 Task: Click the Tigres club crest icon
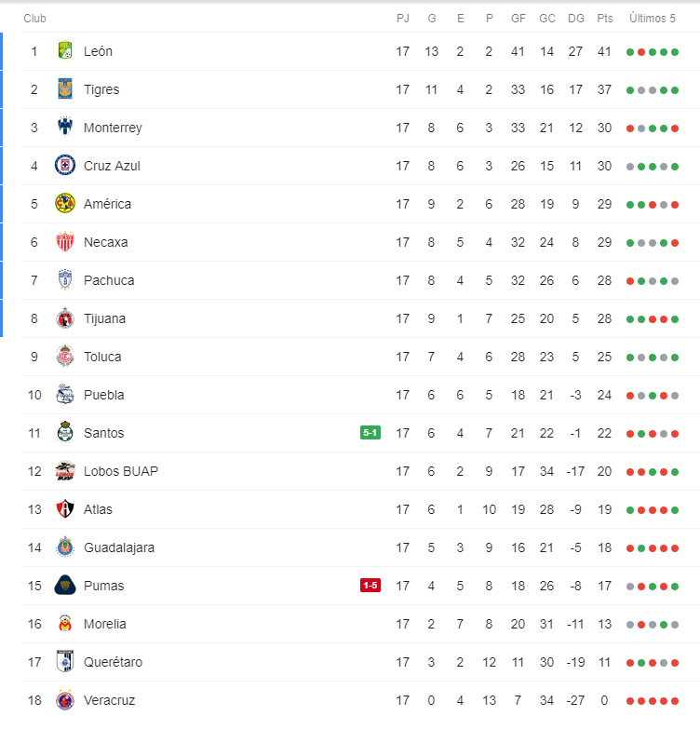coord(64,89)
